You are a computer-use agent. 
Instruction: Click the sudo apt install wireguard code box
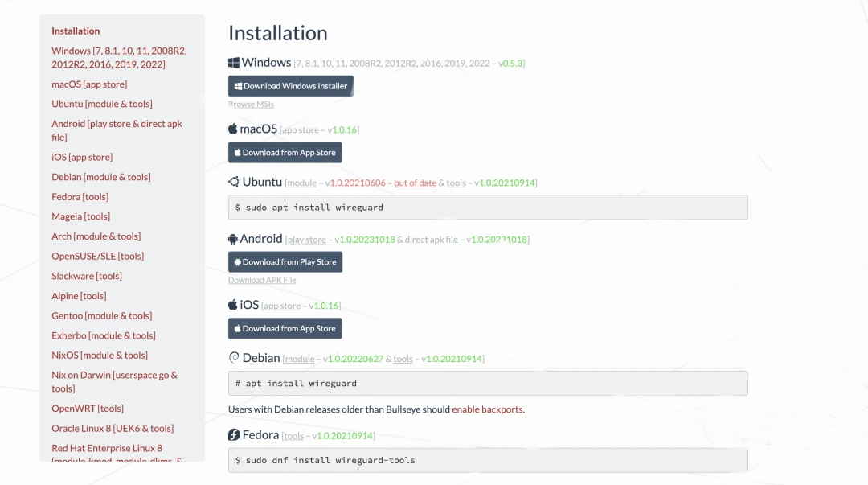[488, 208]
